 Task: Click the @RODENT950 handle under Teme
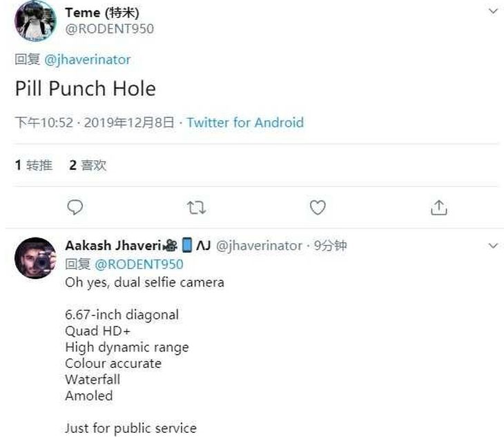(x=110, y=29)
